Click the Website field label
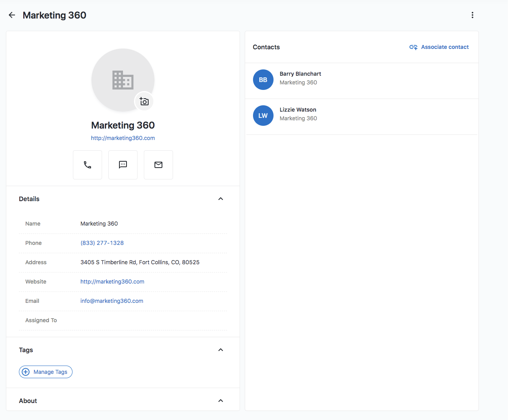 click(36, 282)
